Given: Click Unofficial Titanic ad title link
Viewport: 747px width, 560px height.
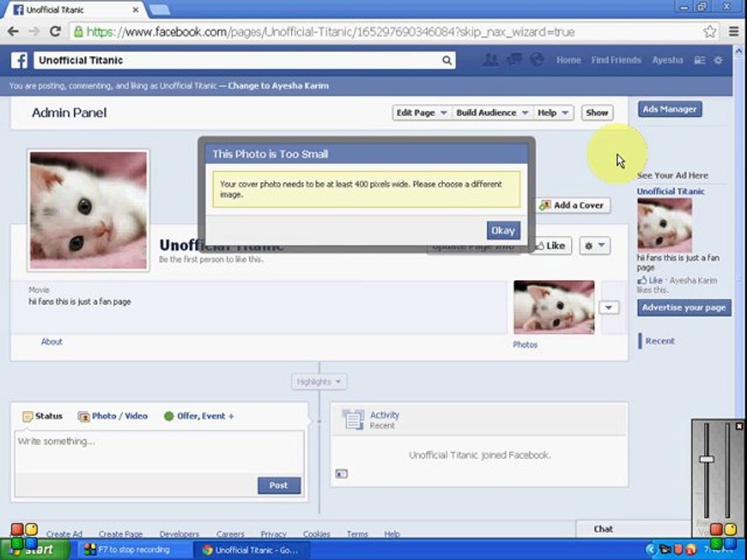Looking at the screenshot, I should pyautogui.click(x=670, y=191).
